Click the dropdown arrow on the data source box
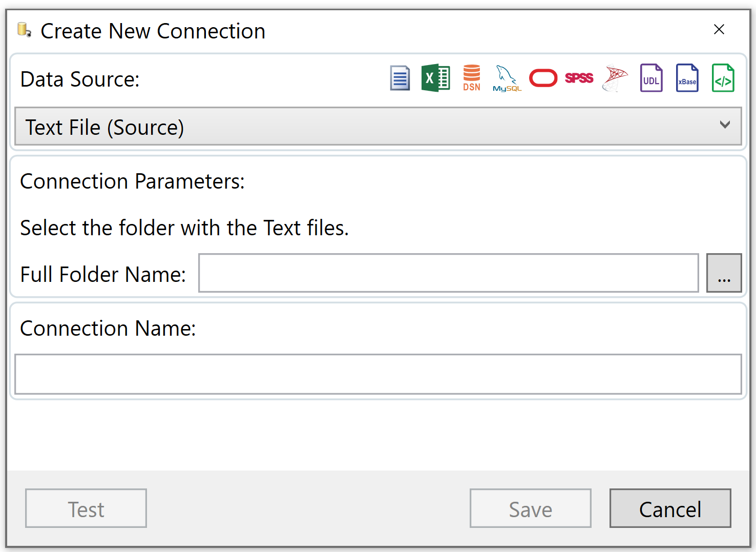756x552 pixels. click(x=725, y=125)
